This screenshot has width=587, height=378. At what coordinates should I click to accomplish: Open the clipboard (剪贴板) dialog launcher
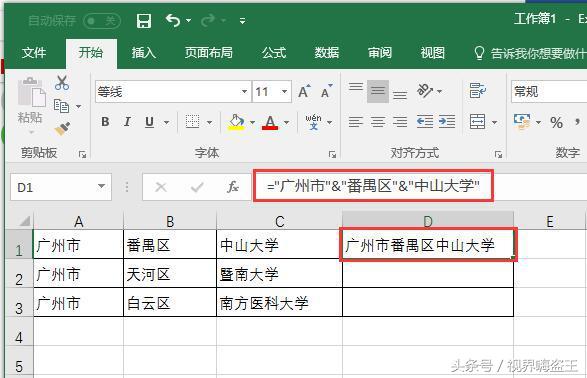(x=82, y=154)
